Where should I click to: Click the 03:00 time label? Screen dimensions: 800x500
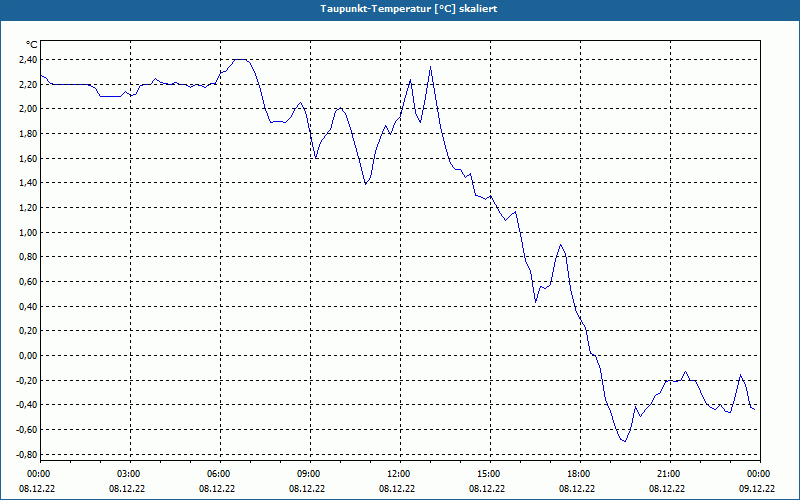131,474
